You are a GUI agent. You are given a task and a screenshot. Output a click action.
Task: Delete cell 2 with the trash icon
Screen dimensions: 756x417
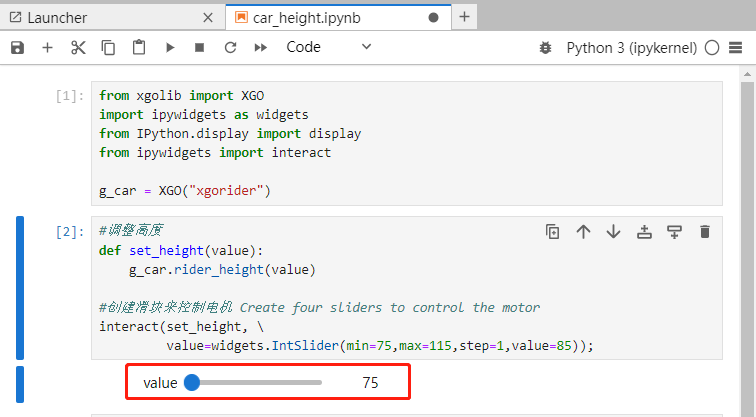click(x=705, y=232)
